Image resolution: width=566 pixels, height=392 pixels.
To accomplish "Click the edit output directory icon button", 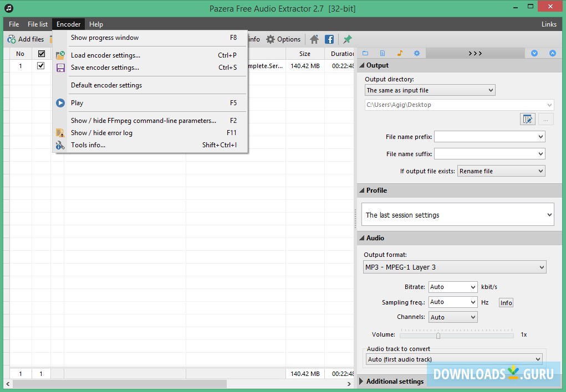I will 527,119.
